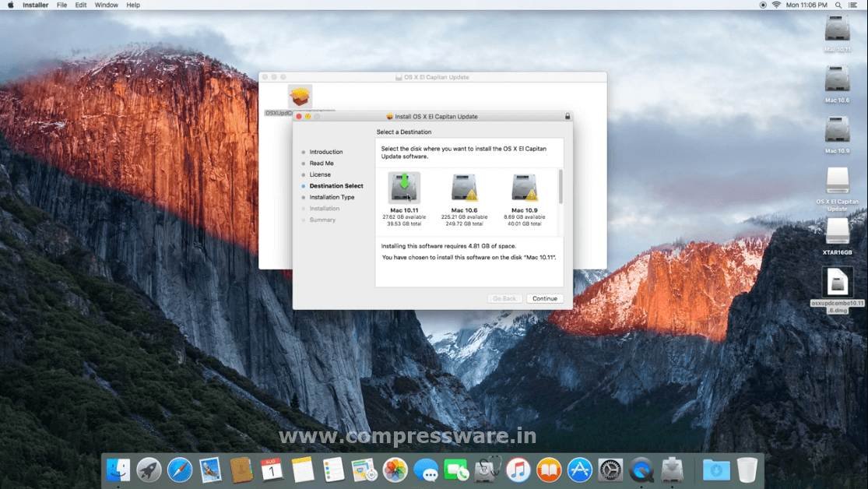Image resolution: width=868 pixels, height=489 pixels.
Task: Open Notification Center from menu bar
Action: (853, 5)
